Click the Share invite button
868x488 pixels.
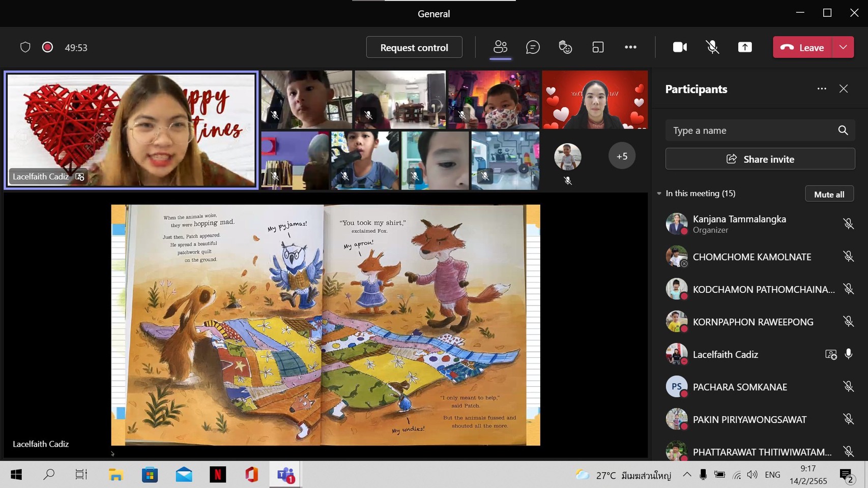click(760, 159)
